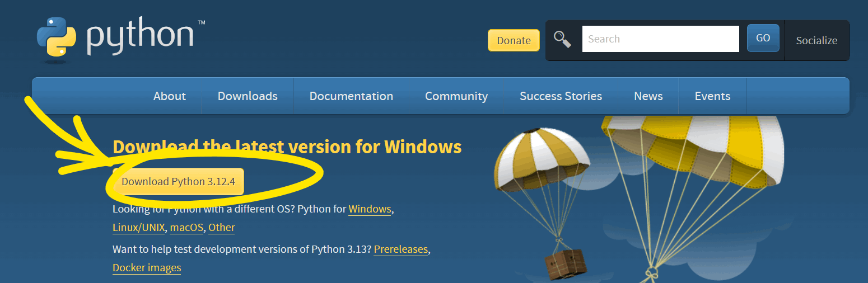Viewport: 868px width, 283px height.
Task: Open the Community menu
Action: point(456,96)
